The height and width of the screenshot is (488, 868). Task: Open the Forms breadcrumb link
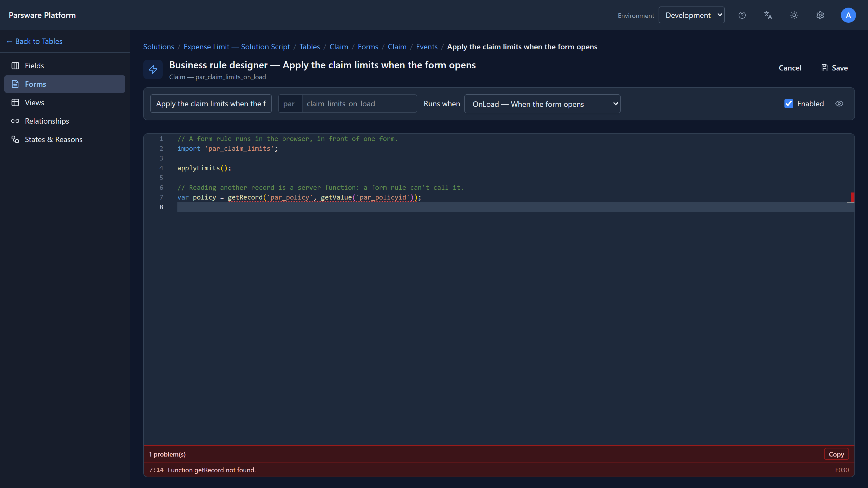click(x=368, y=47)
